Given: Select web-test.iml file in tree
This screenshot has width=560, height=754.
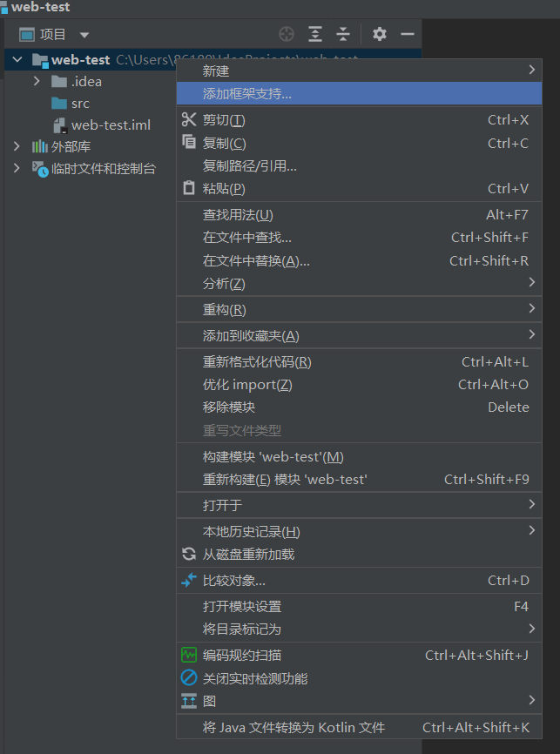Looking at the screenshot, I should (111, 125).
